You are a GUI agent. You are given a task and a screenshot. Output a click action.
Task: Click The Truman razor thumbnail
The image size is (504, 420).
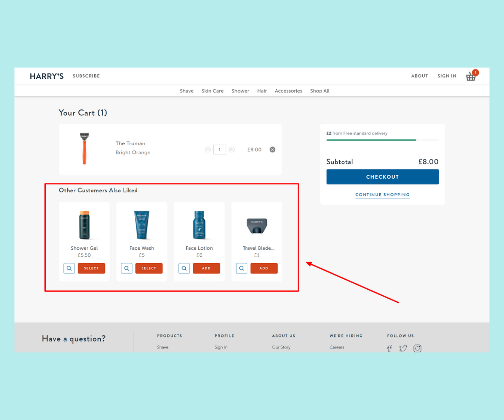pyautogui.click(x=84, y=149)
